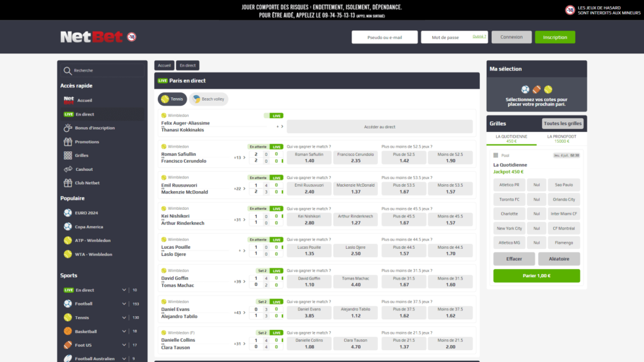Viewport: 644px width, 362px height.
Task: Bet Moins de 21.5 at 2.00
Action: [450, 344]
